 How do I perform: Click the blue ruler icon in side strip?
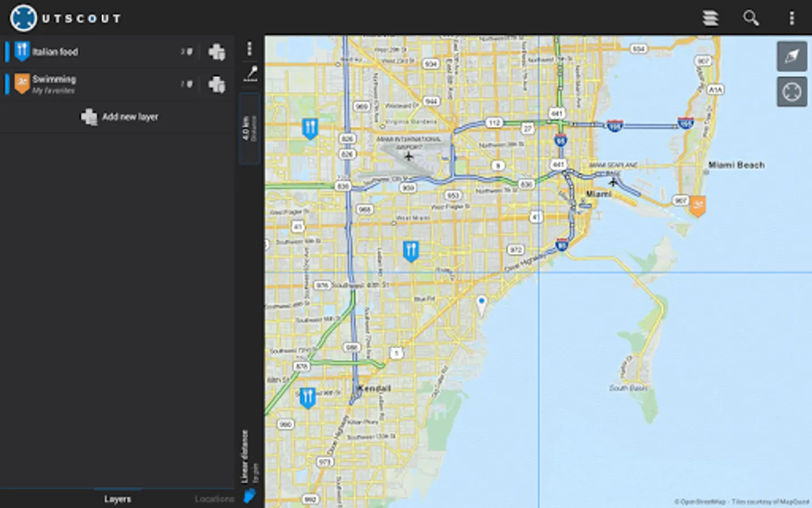pyautogui.click(x=249, y=496)
